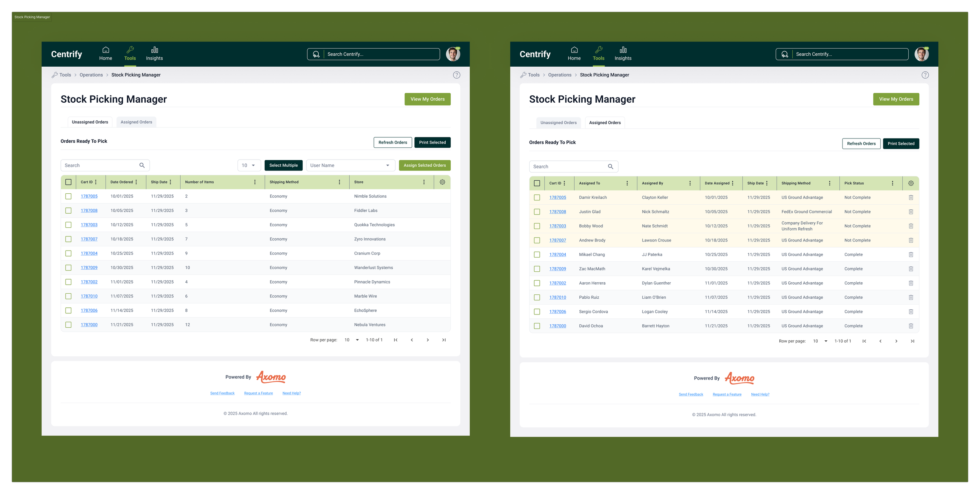Open rows per page dropdown under Unassigned table
Viewport: 980px width, 494px height.
(x=352, y=340)
